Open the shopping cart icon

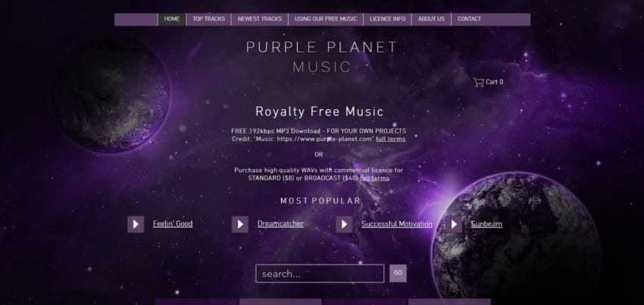pos(479,82)
